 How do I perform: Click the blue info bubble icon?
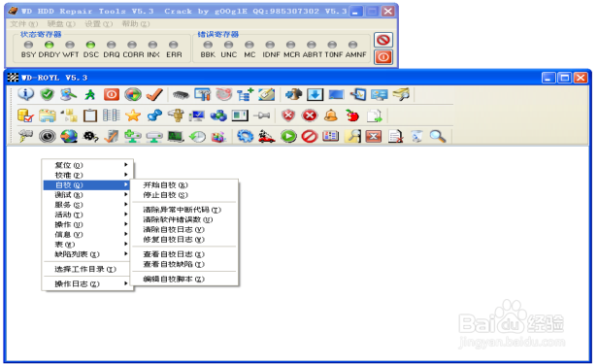tap(26, 94)
